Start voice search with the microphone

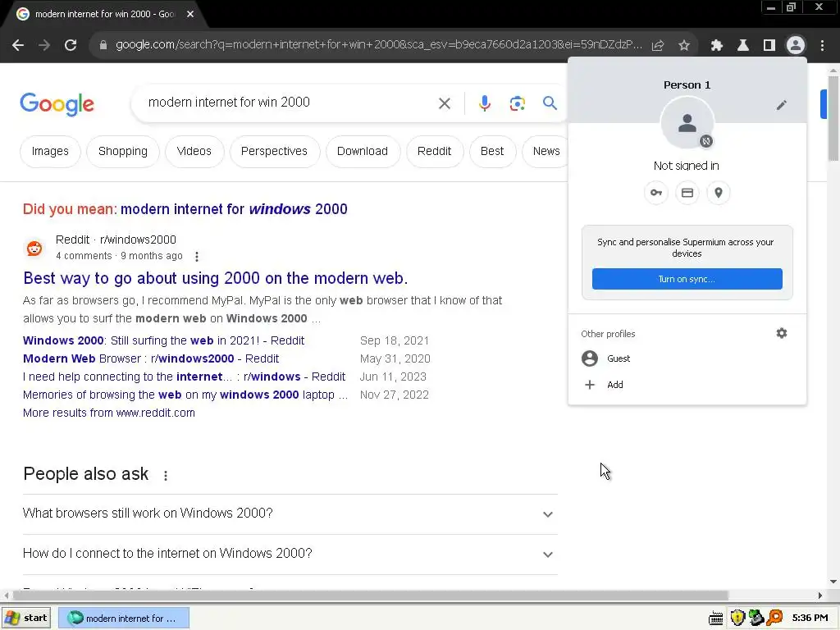tap(485, 103)
